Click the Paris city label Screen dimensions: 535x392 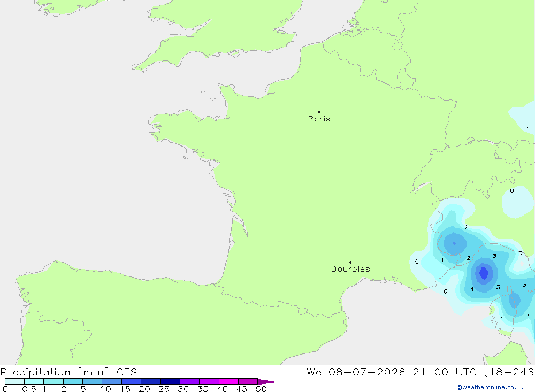pos(319,119)
